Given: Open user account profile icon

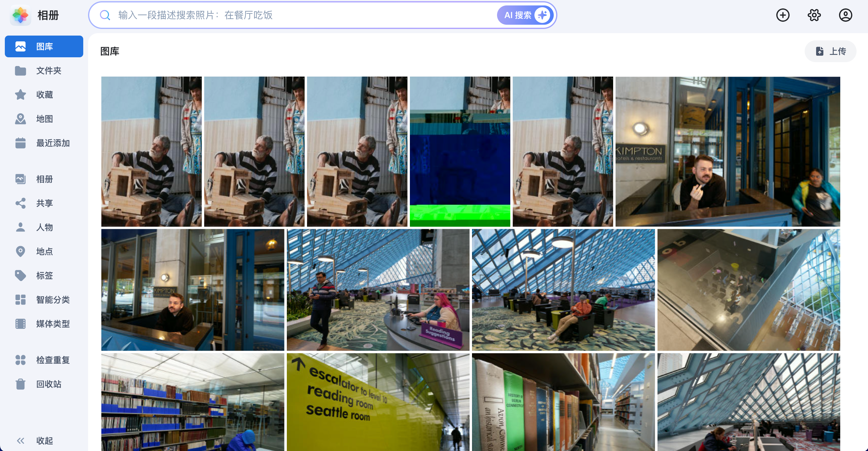Looking at the screenshot, I should 845,15.
